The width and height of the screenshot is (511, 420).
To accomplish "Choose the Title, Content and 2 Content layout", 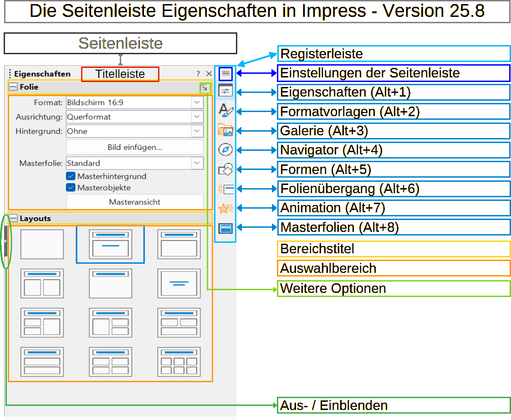I will (x=111, y=323).
